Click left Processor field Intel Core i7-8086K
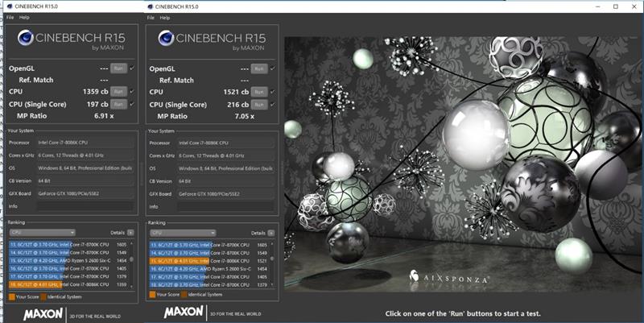 click(85, 143)
